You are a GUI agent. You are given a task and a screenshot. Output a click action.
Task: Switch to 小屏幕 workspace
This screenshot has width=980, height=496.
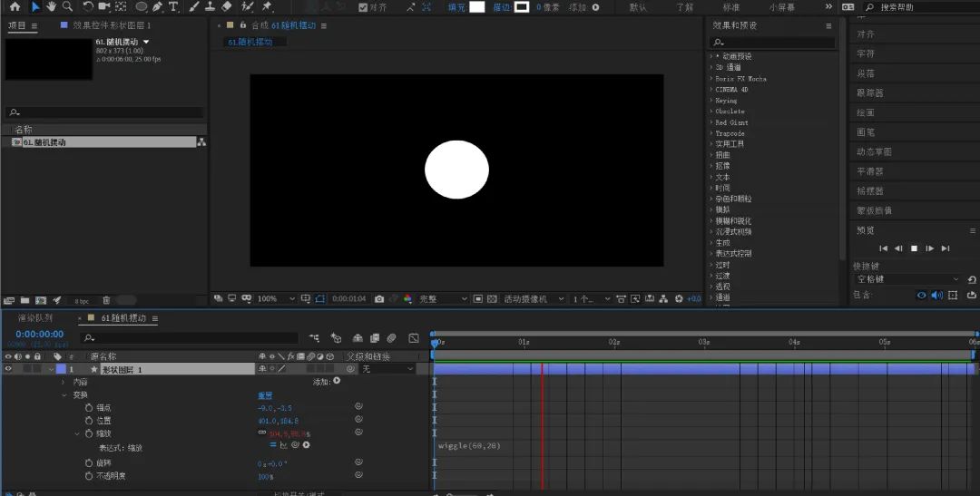pos(782,7)
